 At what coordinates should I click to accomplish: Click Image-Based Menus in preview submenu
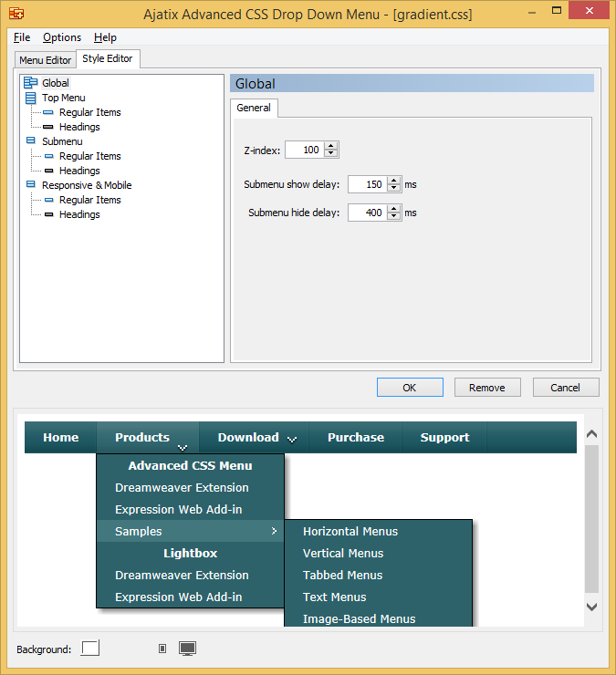[x=378, y=618]
